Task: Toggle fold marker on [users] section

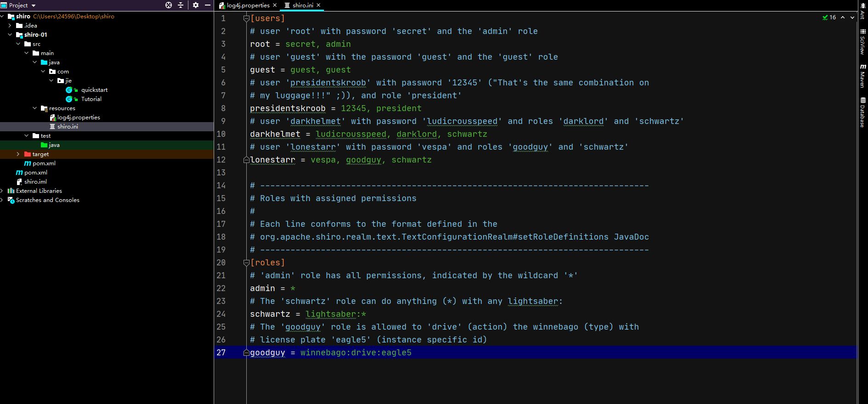Action: point(246,18)
